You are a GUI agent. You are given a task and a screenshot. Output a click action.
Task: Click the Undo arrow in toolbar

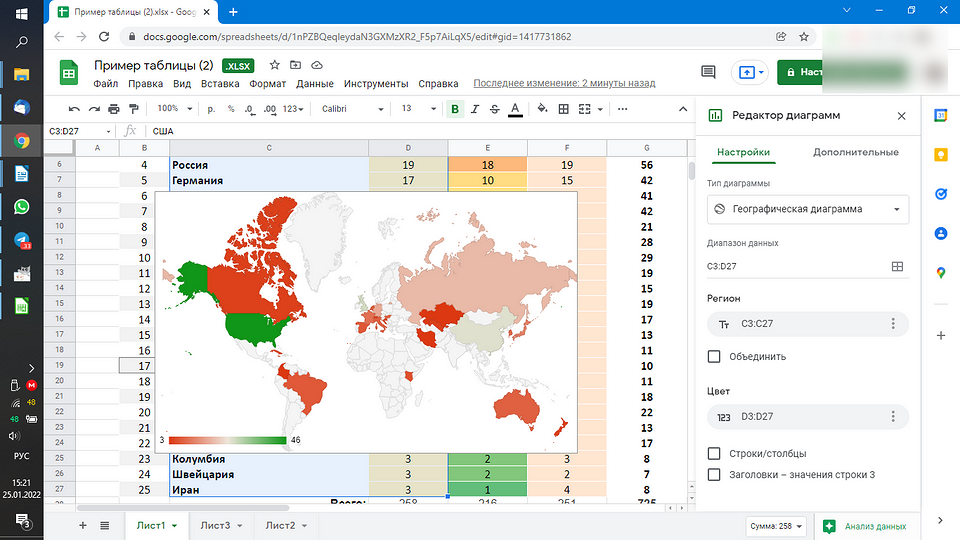point(75,109)
